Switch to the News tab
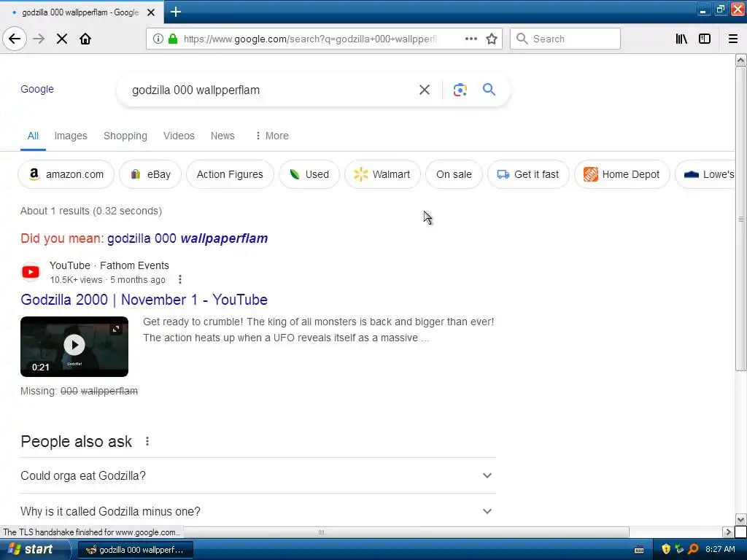Image resolution: width=747 pixels, height=560 pixels. click(x=222, y=136)
